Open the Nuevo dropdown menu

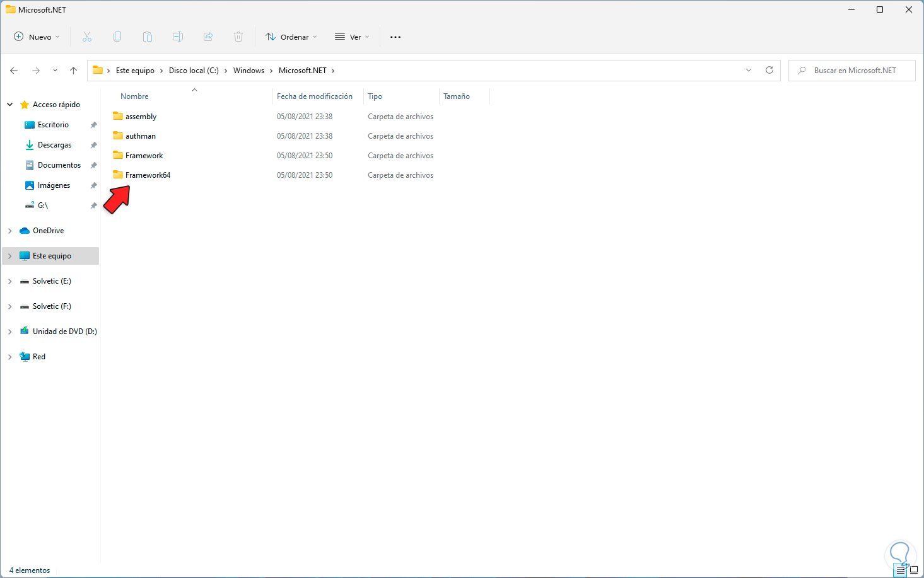point(37,37)
